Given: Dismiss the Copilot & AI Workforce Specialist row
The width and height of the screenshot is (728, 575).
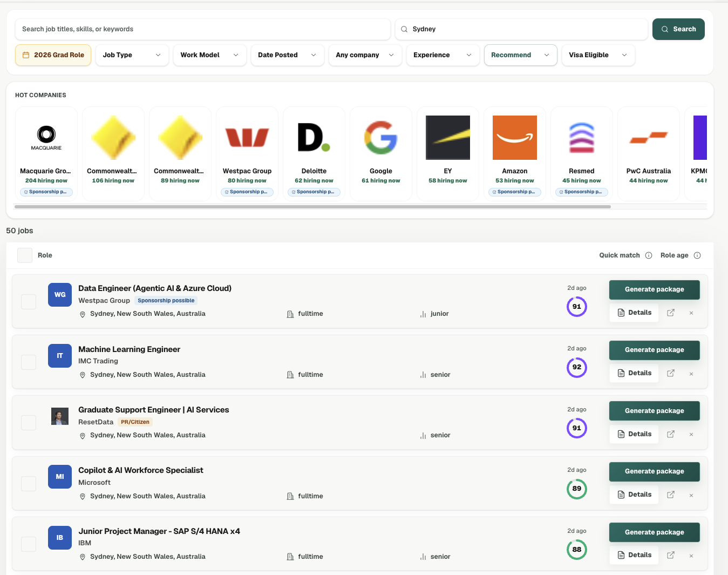Looking at the screenshot, I should [x=691, y=495].
